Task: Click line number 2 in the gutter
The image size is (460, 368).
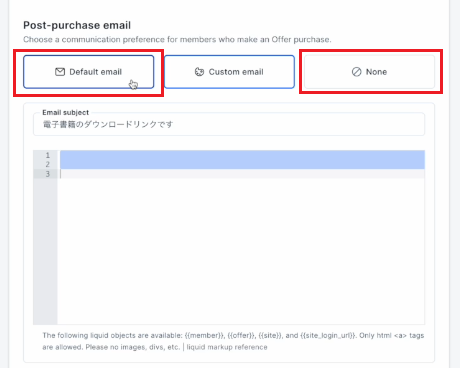Action: tap(48, 164)
